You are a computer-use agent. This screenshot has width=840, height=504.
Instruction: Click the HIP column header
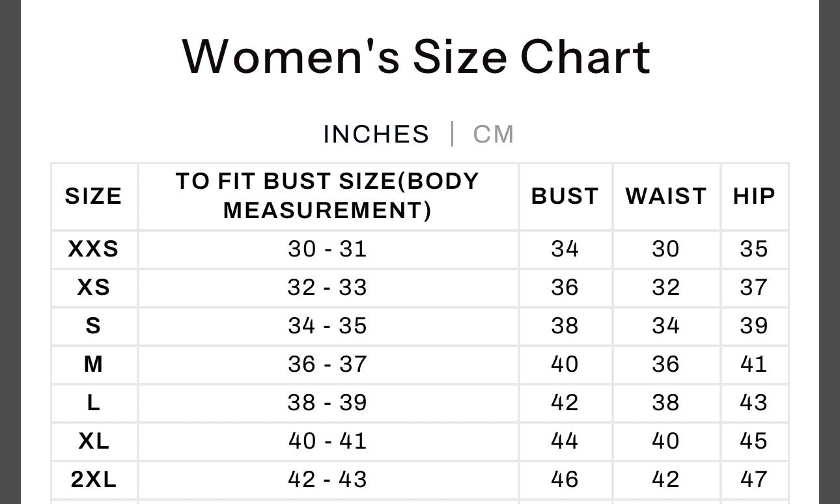click(754, 196)
